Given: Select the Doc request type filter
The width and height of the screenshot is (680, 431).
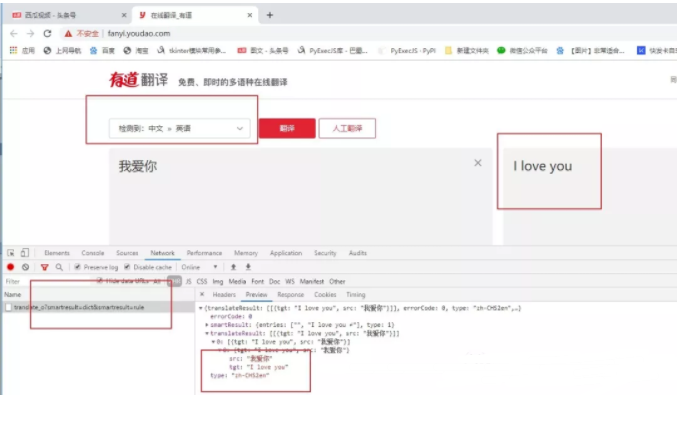Looking at the screenshot, I should [275, 281].
